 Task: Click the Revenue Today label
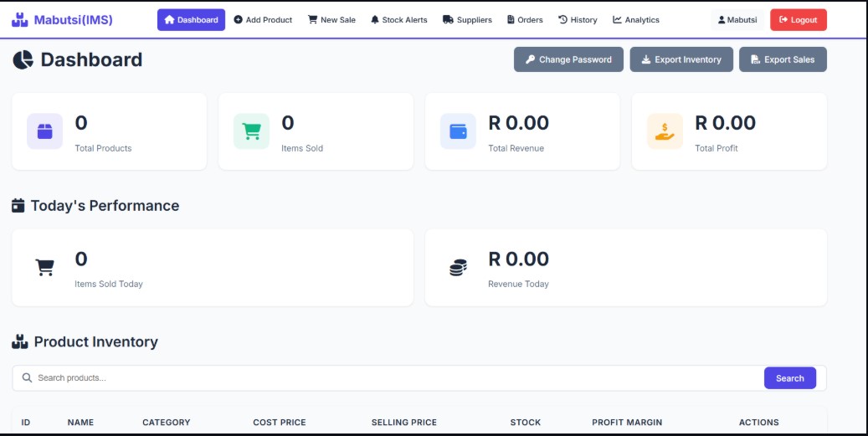(x=518, y=284)
